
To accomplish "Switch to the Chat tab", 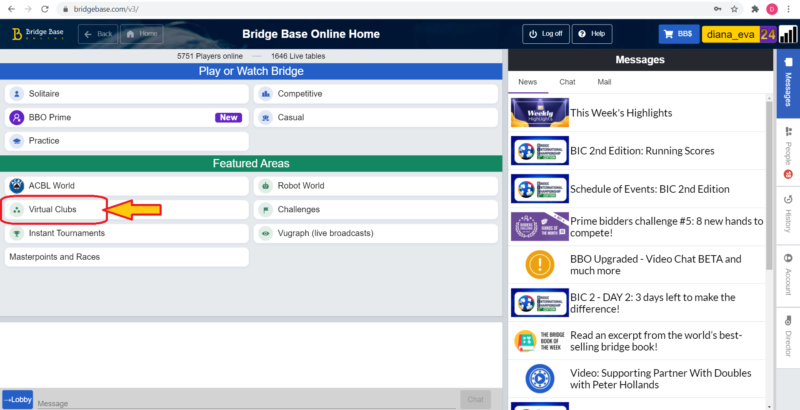I will point(567,82).
